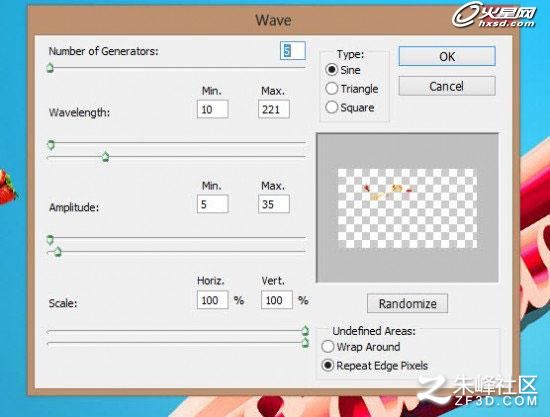Click OK to apply the Wave filter

[447, 56]
